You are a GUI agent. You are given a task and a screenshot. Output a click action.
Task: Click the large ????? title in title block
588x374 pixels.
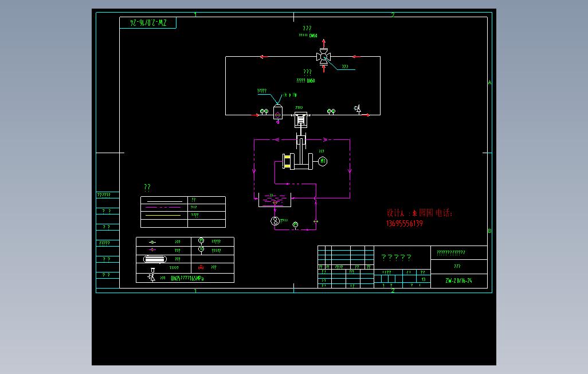point(397,257)
